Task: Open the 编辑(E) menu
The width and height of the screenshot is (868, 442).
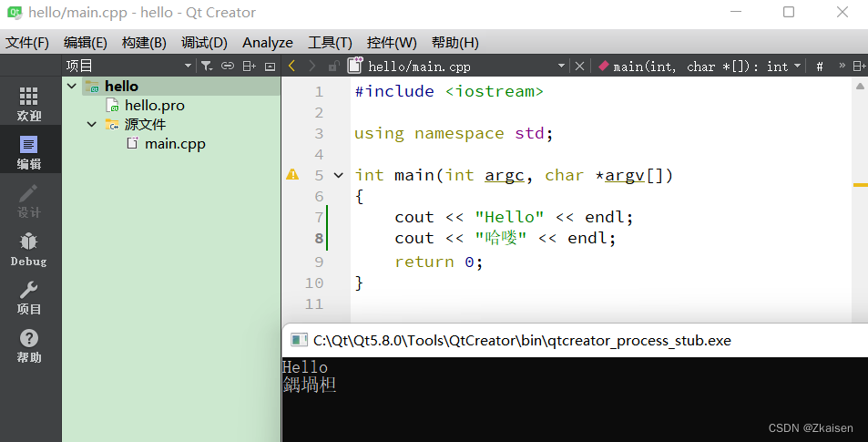Action: pyautogui.click(x=86, y=43)
